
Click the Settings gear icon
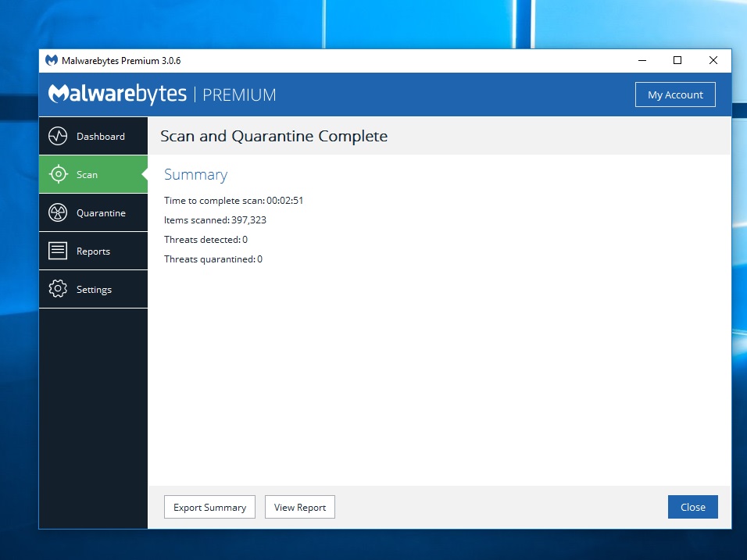tap(58, 288)
